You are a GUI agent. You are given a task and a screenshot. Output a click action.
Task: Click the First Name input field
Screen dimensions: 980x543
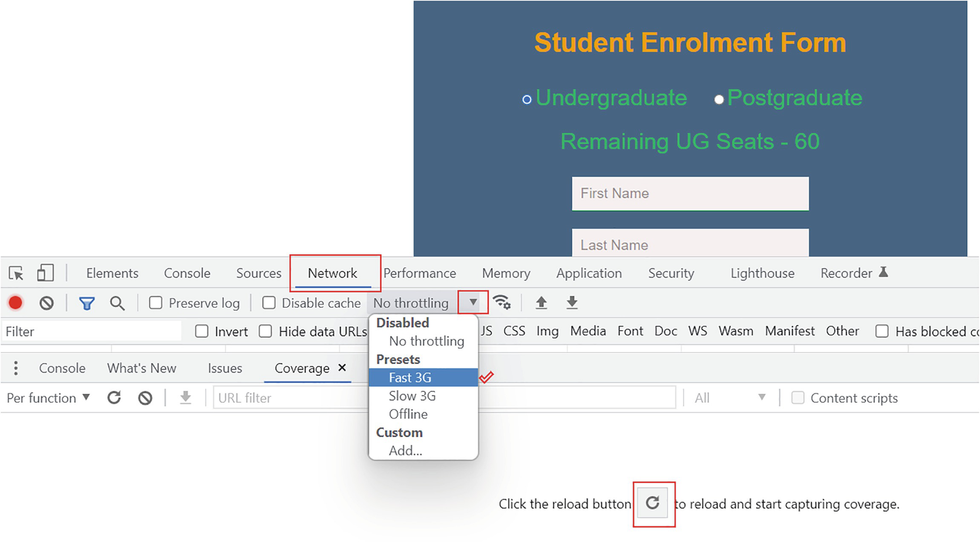pos(690,194)
